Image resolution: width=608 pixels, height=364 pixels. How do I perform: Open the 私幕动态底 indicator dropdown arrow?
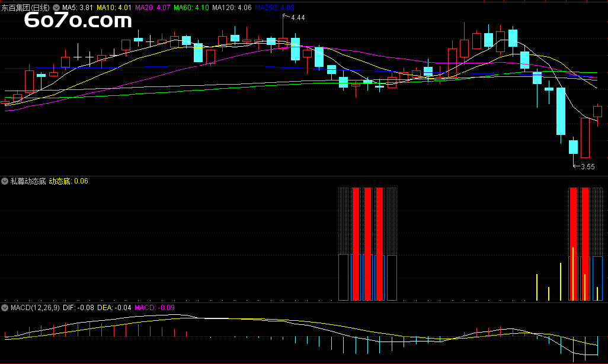[5, 181]
